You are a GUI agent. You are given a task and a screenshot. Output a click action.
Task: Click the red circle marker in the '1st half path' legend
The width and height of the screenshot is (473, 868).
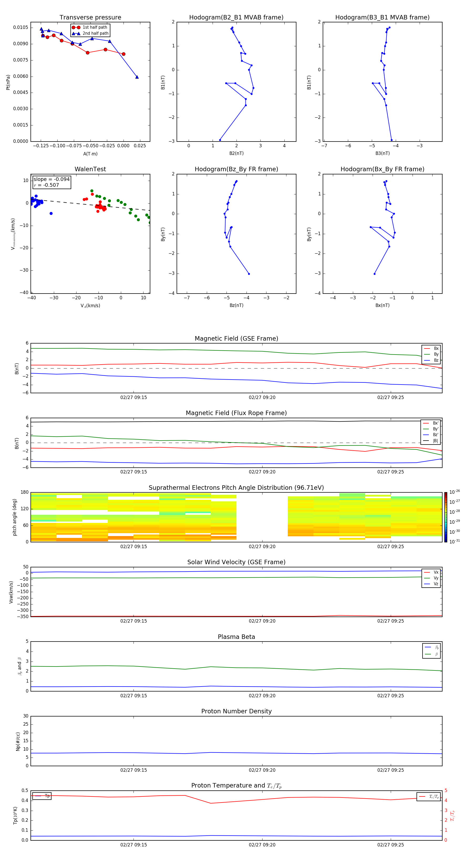[x=76, y=27]
